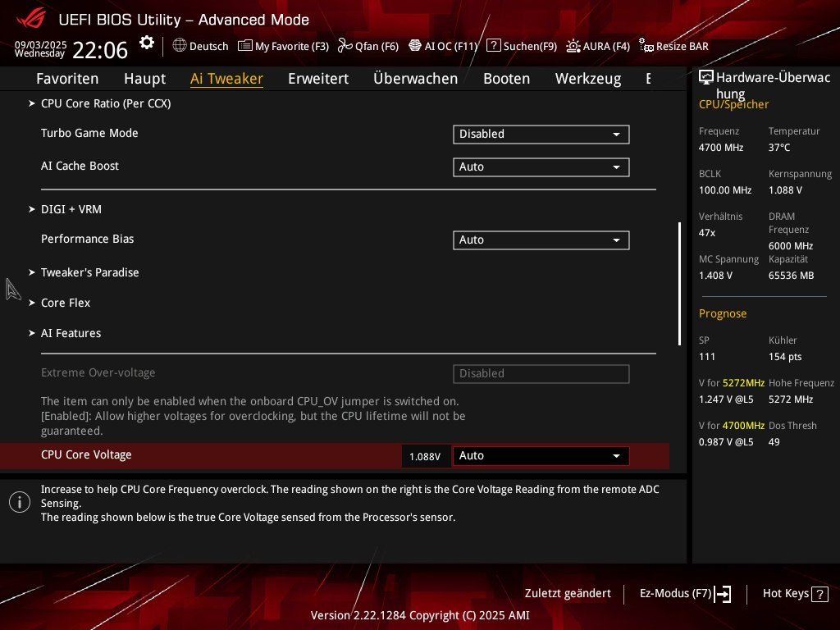Expand Core Flex submenu
Viewport: 840px width, 630px height.
tap(66, 303)
